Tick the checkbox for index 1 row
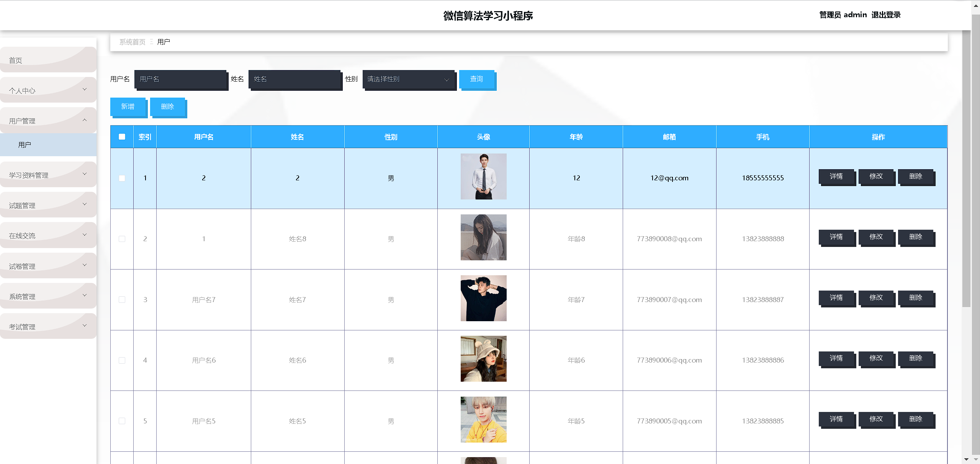This screenshot has height=464, width=980. click(x=122, y=178)
